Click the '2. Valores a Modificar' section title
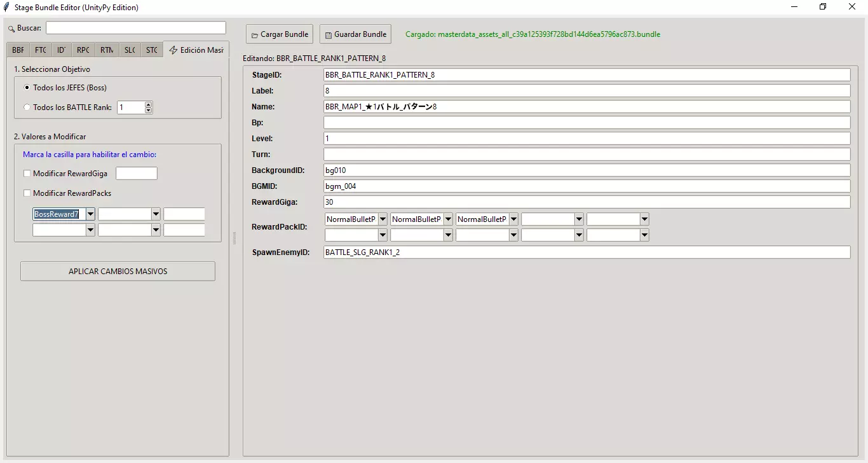Image resolution: width=868 pixels, height=463 pixels. tap(50, 137)
